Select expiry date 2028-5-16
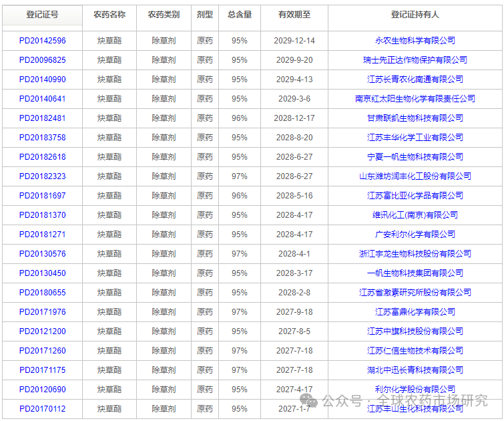The image size is (504, 421). [294, 196]
